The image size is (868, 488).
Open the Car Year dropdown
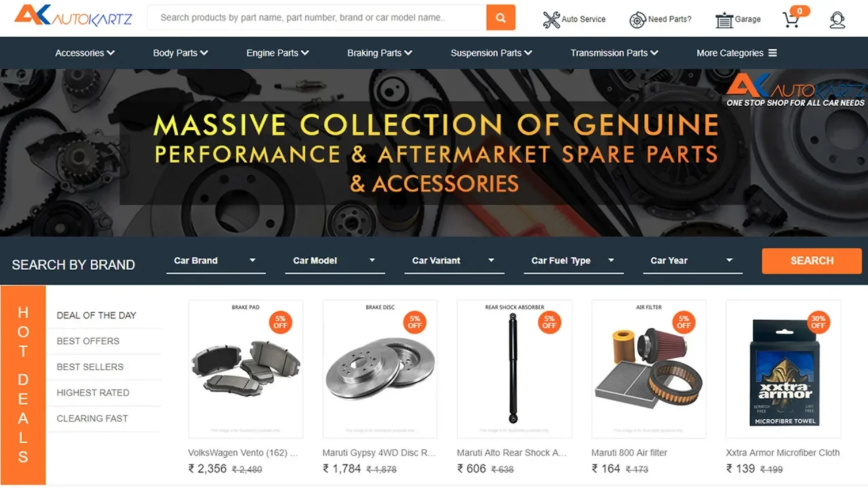pos(692,261)
